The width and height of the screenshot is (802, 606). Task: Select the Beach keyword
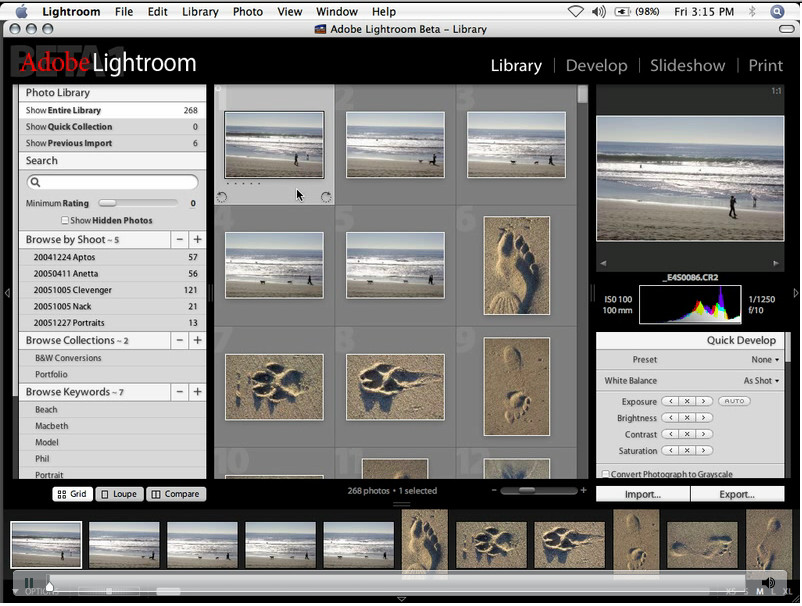[112, 410]
